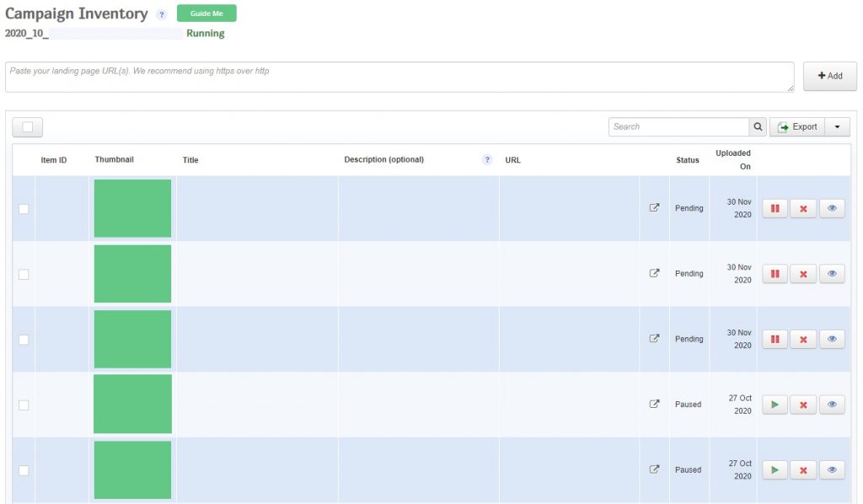Pause the first pending inventory item
The image size is (863, 504).
click(x=775, y=208)
